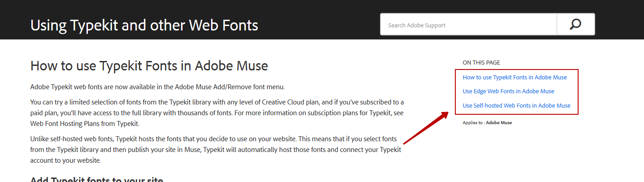
Task: Click the 'Applies to :' text
Action: point(473,122)
